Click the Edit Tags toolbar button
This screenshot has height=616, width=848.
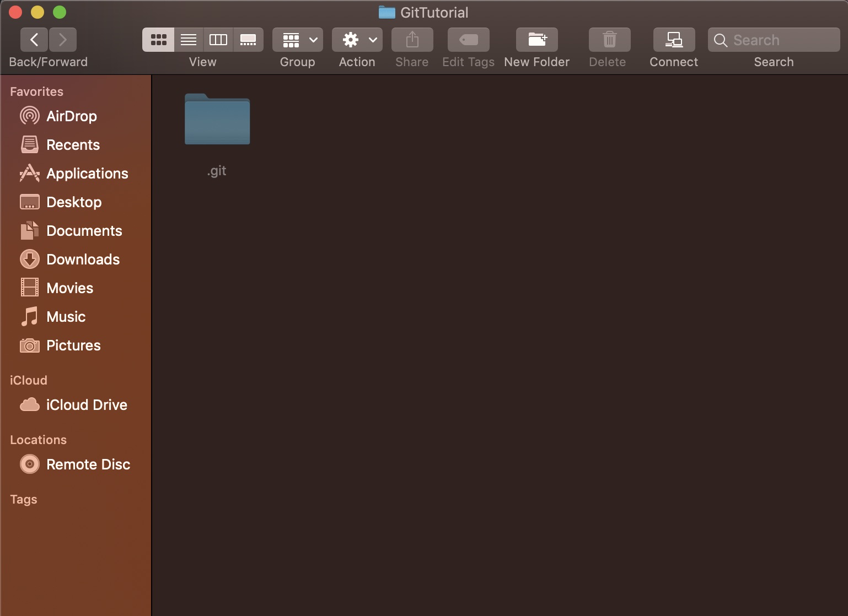pos(469,40)
